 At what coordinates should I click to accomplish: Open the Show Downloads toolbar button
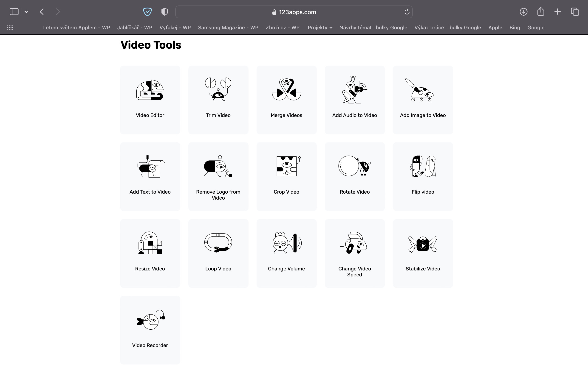point(523,12)
